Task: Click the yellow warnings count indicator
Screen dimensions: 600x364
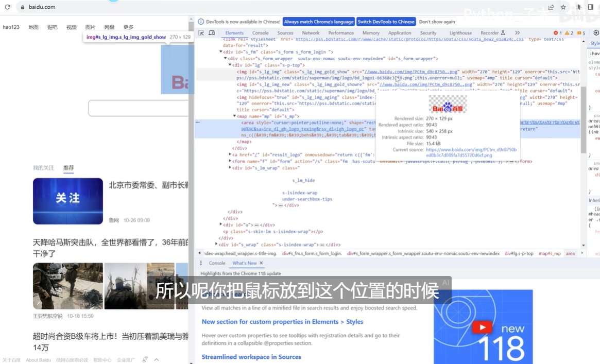Action: 569,33
